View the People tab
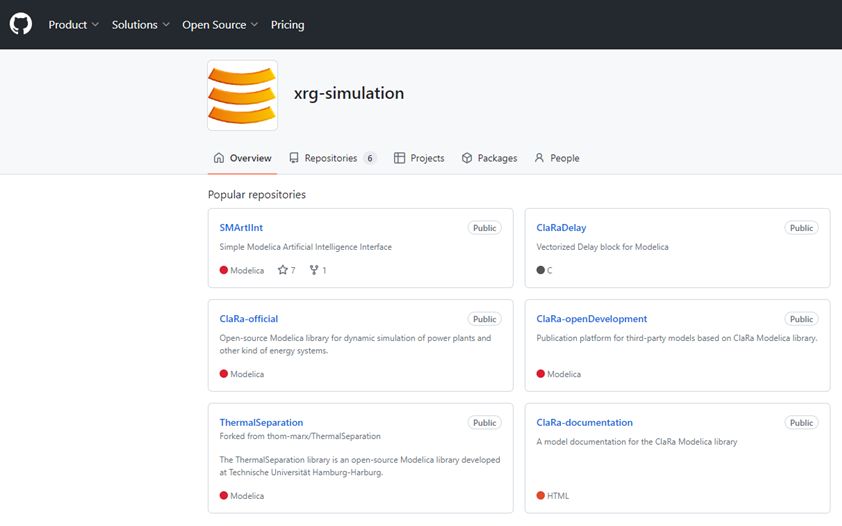Image resolution: width=842 pixels, height=526 pixels. [x=557, y=158]
